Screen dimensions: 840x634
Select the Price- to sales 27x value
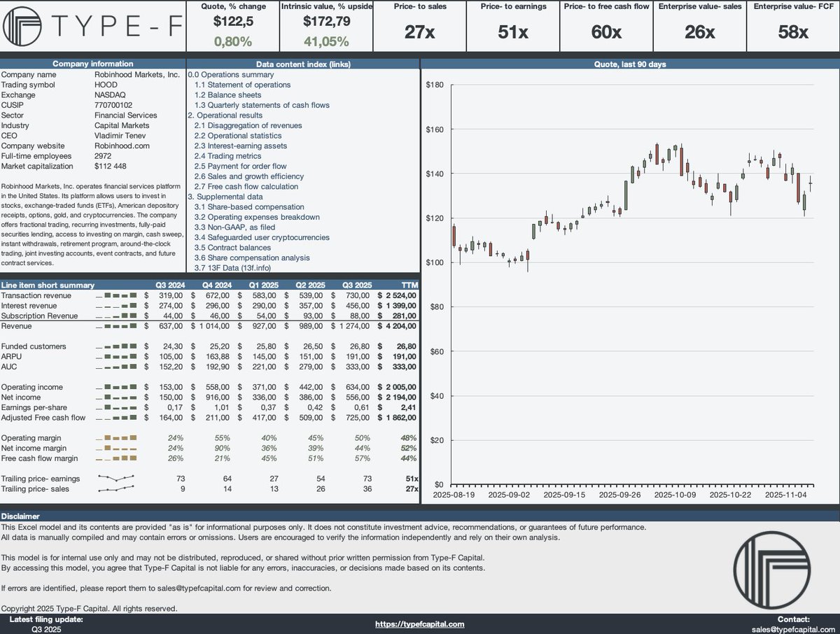point(420,32)
